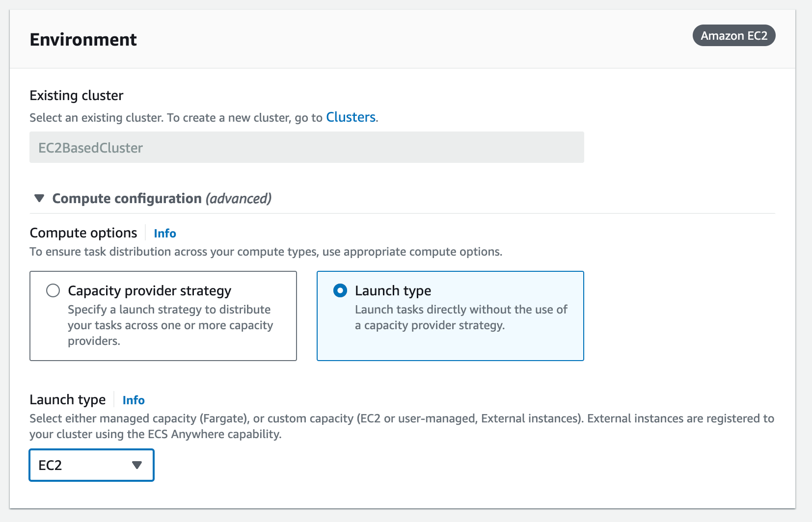Click the Amazon EC2 badge
This screenshot has height=522, width=812.
pyautogui.click(x=733, y=36)
